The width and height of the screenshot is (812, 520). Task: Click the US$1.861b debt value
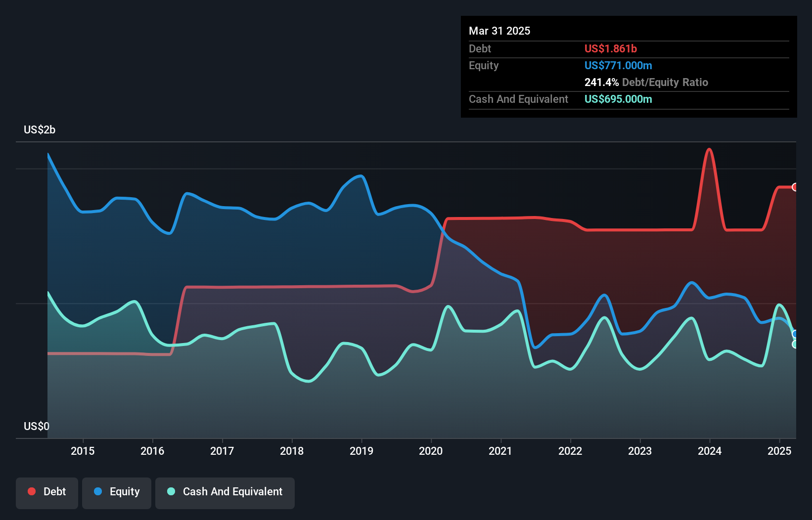611,48
